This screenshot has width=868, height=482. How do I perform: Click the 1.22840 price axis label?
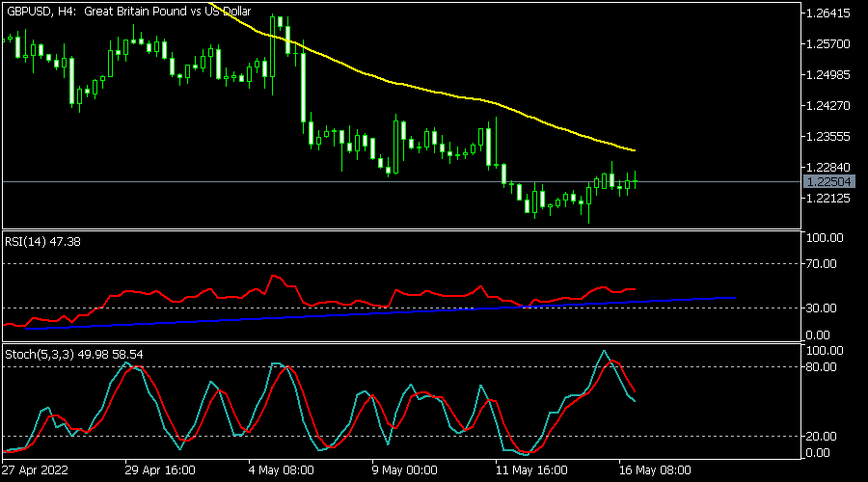click(x=828, y=167)
